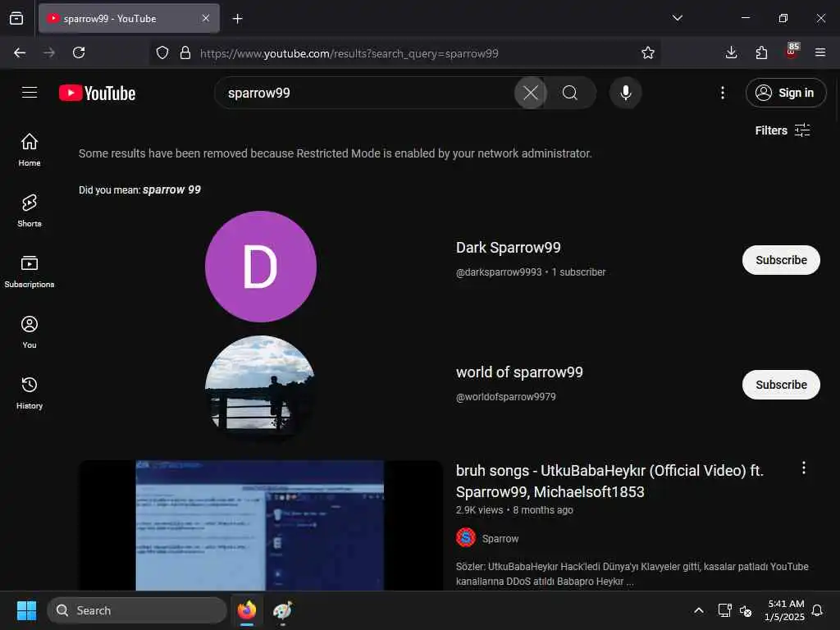Viewport: 840px width, 630px height.
Task: Open Firefox tracking protection shield
Action: (162, 52)
